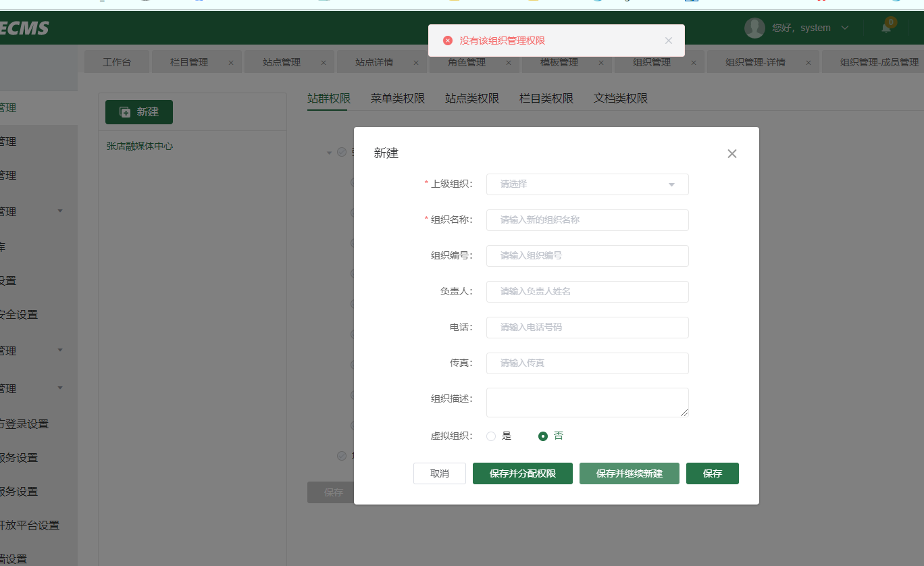Click inside the 组织描述 text area
This screenshot has height=566, width=924.
coord(588,403)
